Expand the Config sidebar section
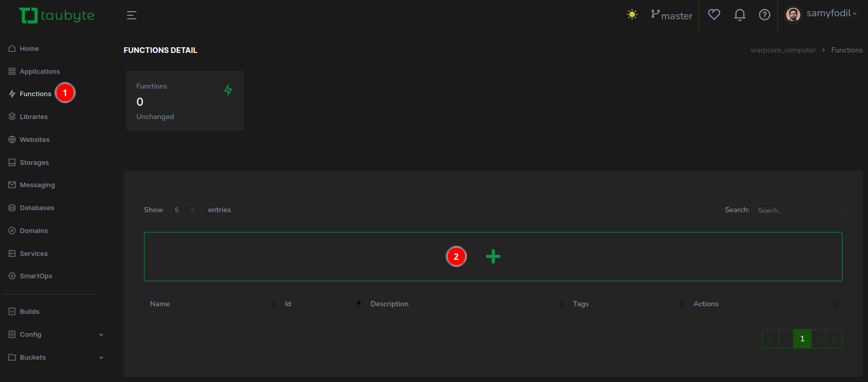This screenshot has width=868, height=382. 56,334
